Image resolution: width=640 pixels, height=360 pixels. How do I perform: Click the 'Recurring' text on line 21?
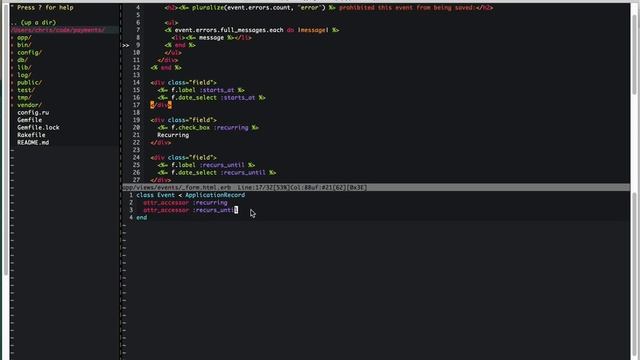(x=173, y=135)
